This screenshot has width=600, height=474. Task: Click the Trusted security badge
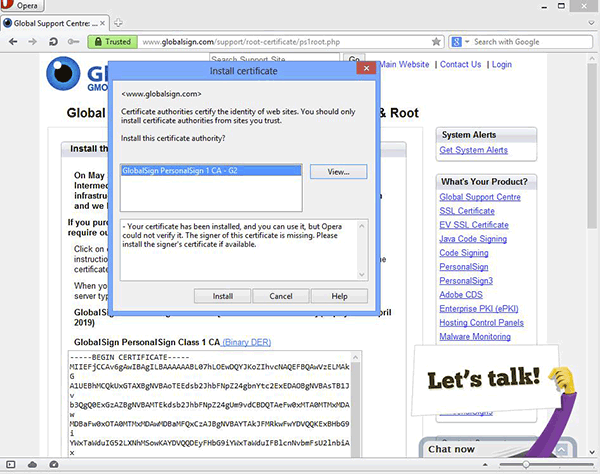pyautogui.click(x=112, y=42)
